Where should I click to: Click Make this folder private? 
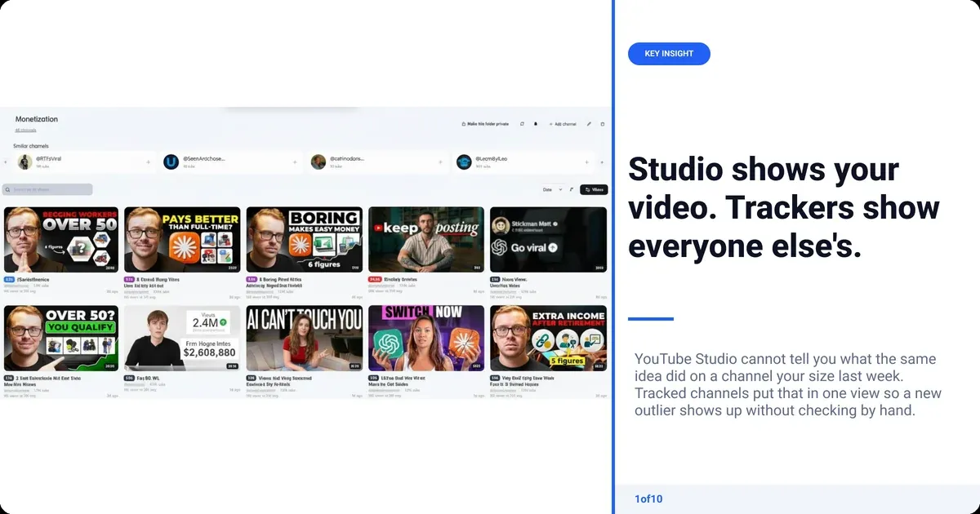(486, 124)
